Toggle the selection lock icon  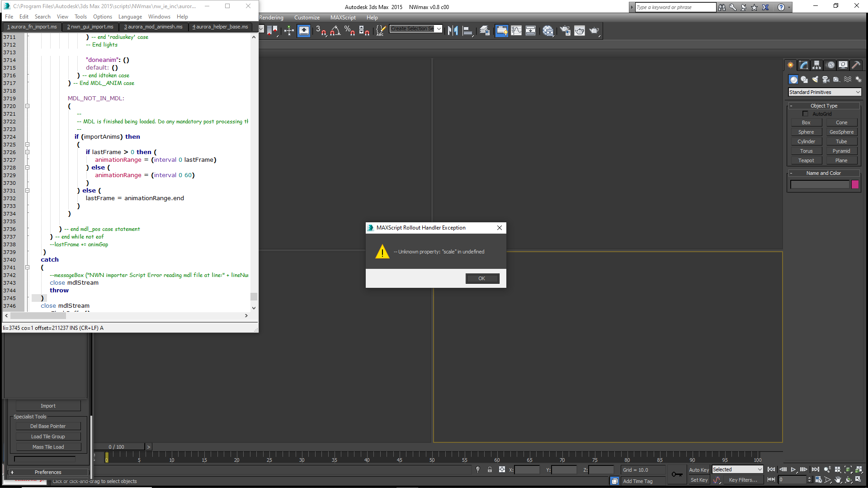(490, 470)
